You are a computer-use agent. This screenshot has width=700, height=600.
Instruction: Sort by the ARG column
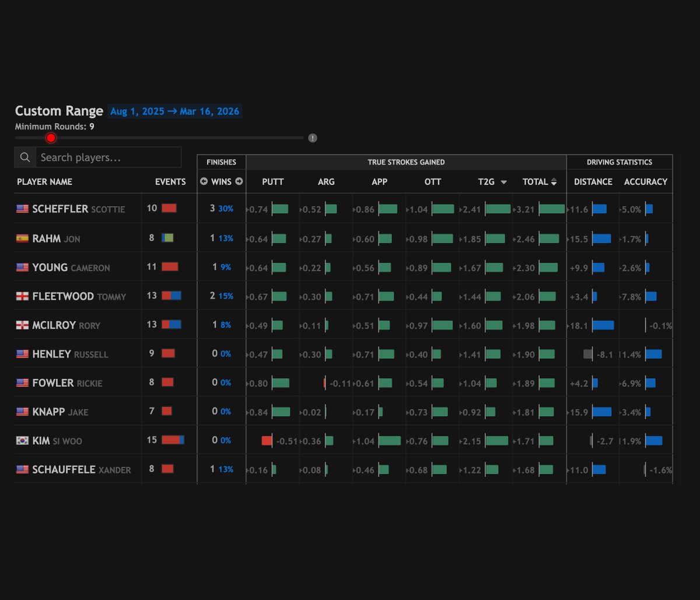coord(326,182)
